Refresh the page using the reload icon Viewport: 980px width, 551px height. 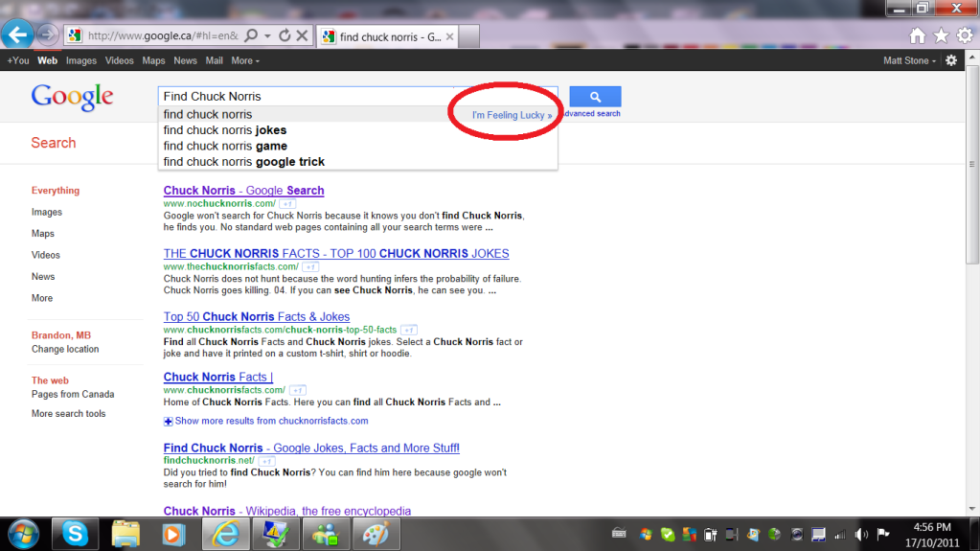[285, 35]
